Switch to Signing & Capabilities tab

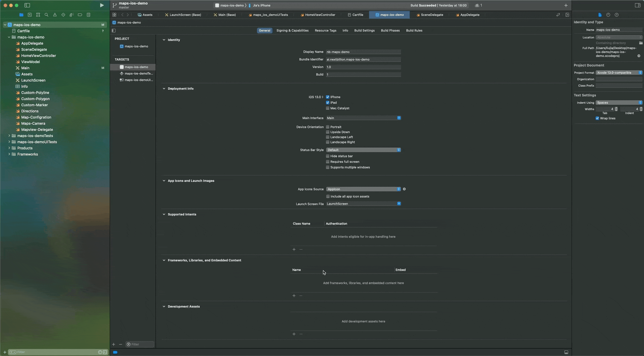click(x=292, y=31)
